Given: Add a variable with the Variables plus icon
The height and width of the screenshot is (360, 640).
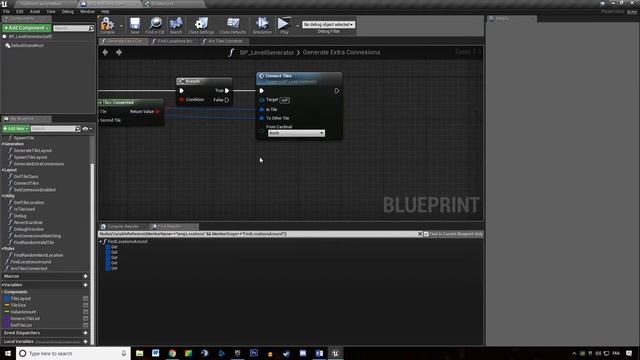Looking at the screenshot, I should pyautogui.click(x=85, y=285).
